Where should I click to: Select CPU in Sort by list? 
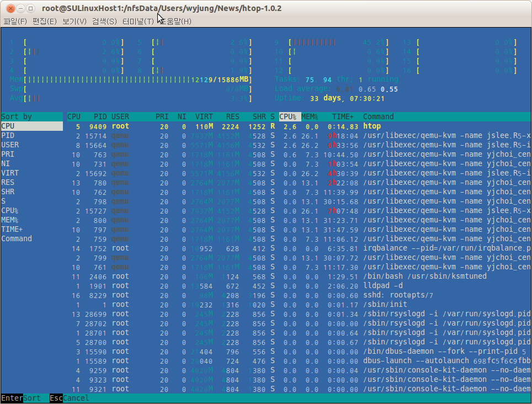[31, 126]
